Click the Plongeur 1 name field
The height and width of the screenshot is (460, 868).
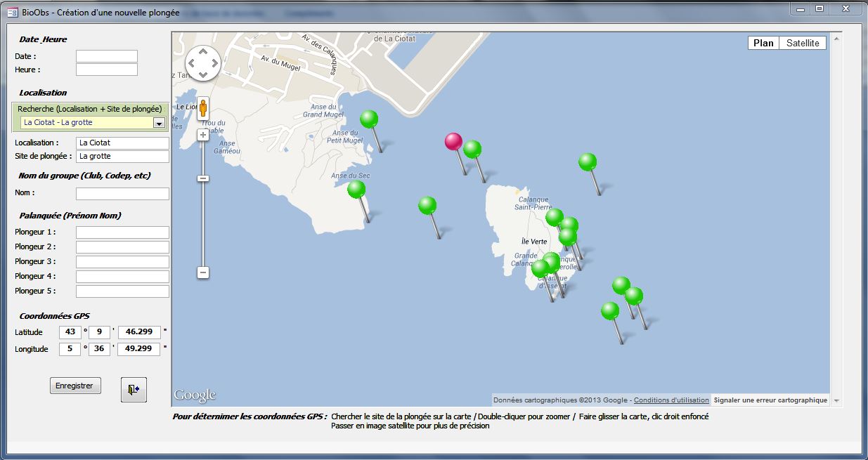[122, 232]
